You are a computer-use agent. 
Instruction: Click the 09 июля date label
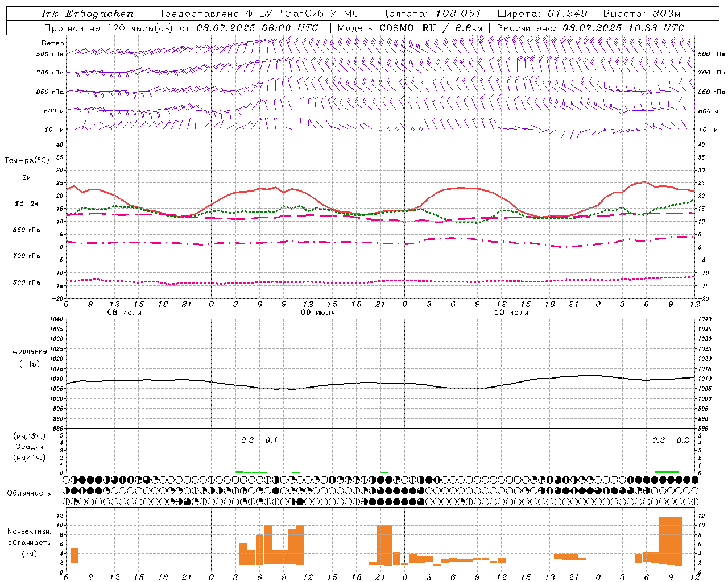(x=317, y=313)
